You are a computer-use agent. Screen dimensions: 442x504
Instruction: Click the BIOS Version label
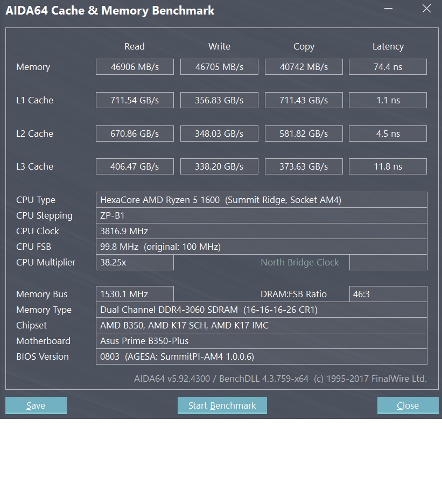pos(43,357)
